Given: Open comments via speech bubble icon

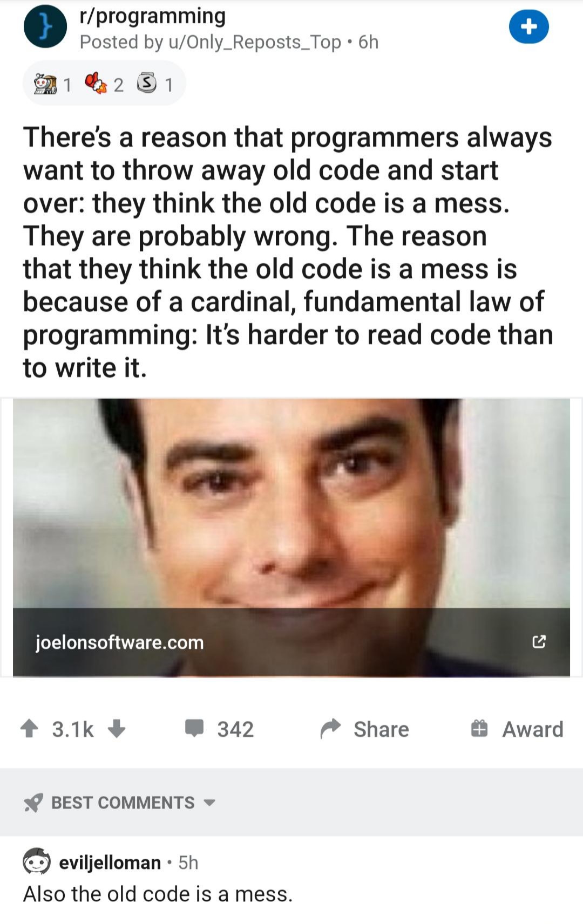Looking at the screenshot, I should coord(194,729).
